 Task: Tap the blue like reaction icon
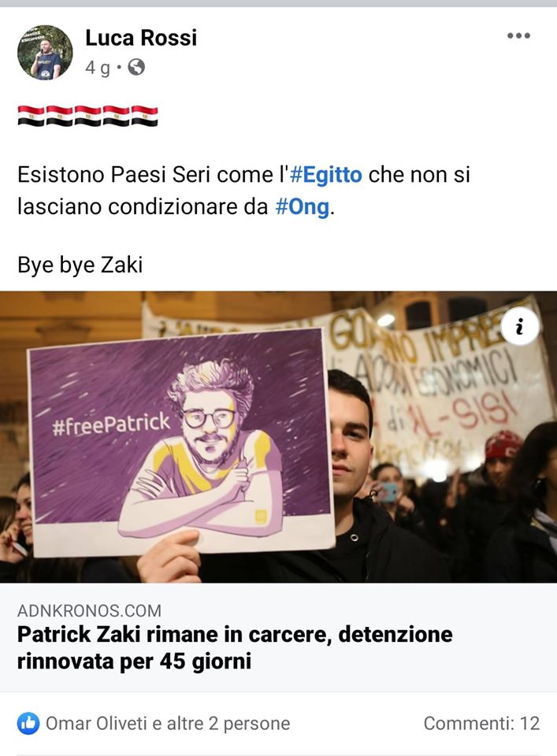tap(28, 723)
